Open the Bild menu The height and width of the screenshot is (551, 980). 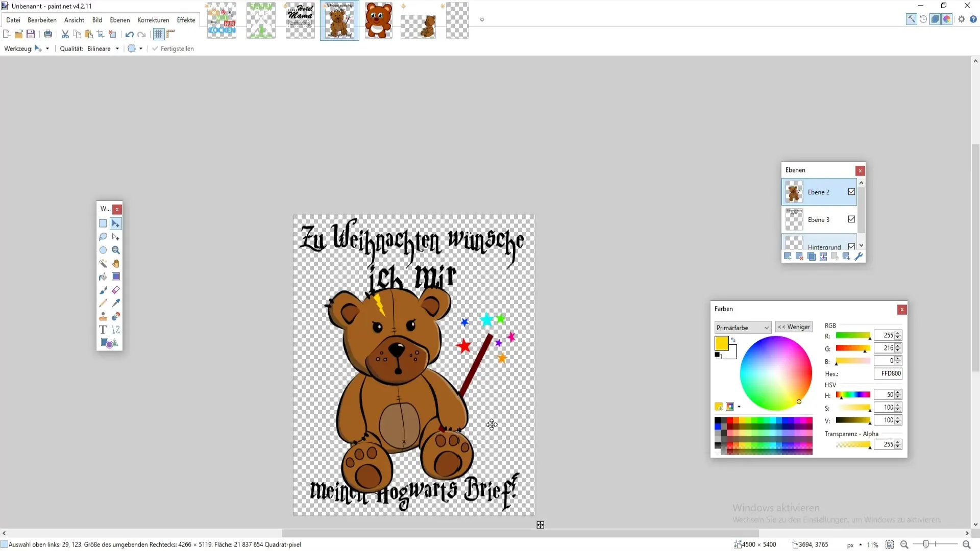coord(97,20)
